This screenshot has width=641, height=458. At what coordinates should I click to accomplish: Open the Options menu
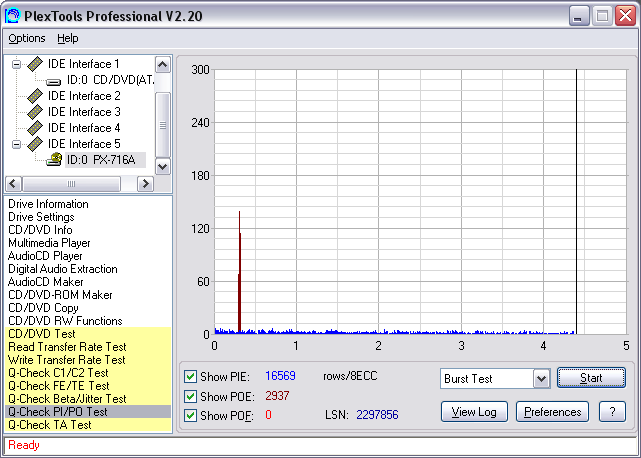(x=27, y=38)
